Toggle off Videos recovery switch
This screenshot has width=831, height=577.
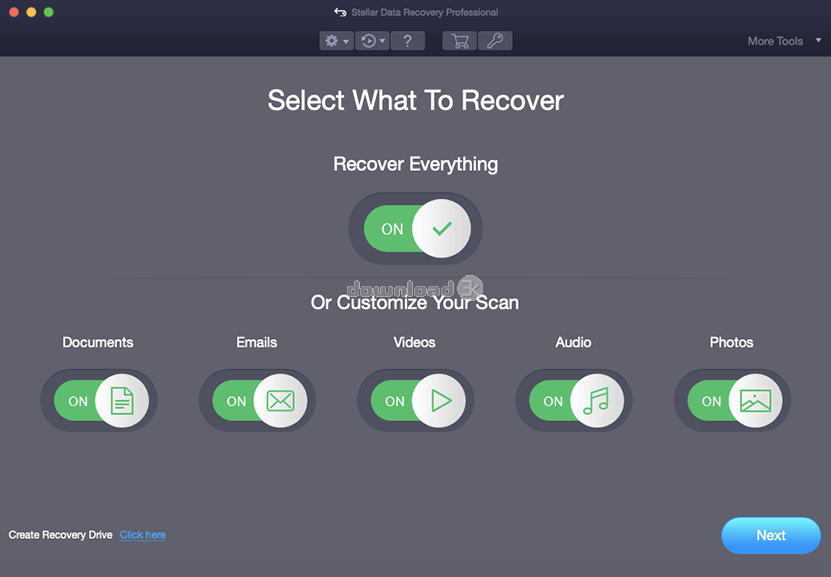418,401
